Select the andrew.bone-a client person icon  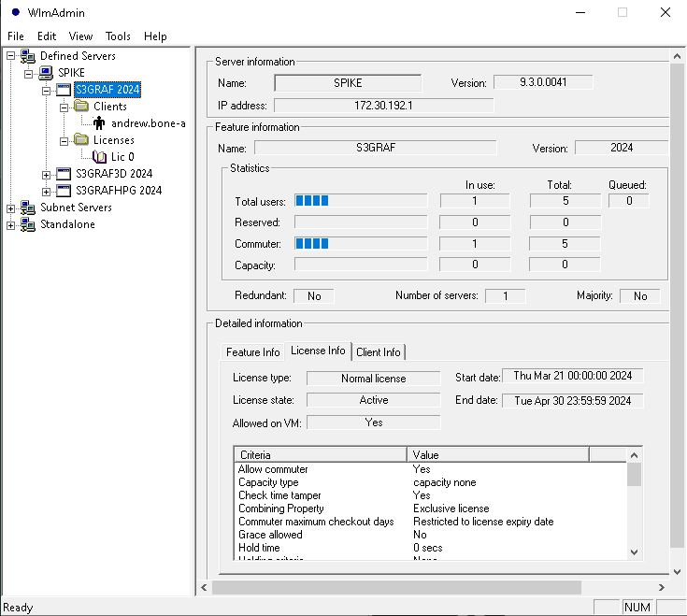[x=99, y=123]
